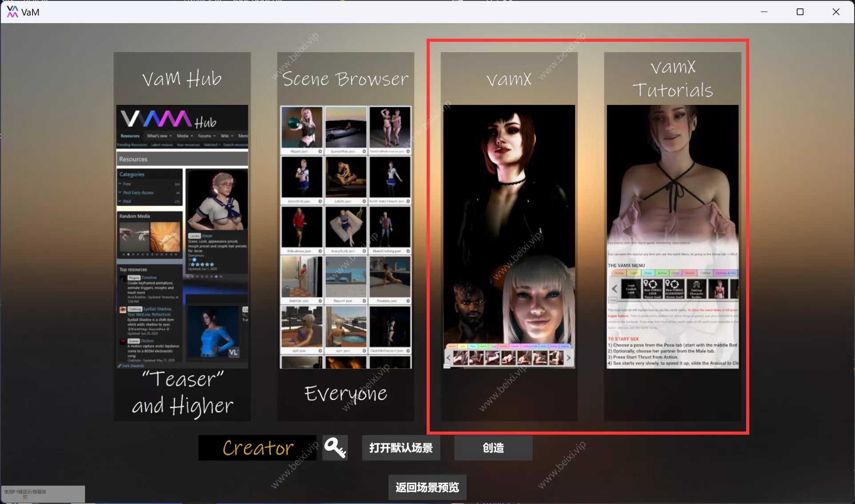Click the Creator button
Screen dimensions: 855x504
pos(257,448)
